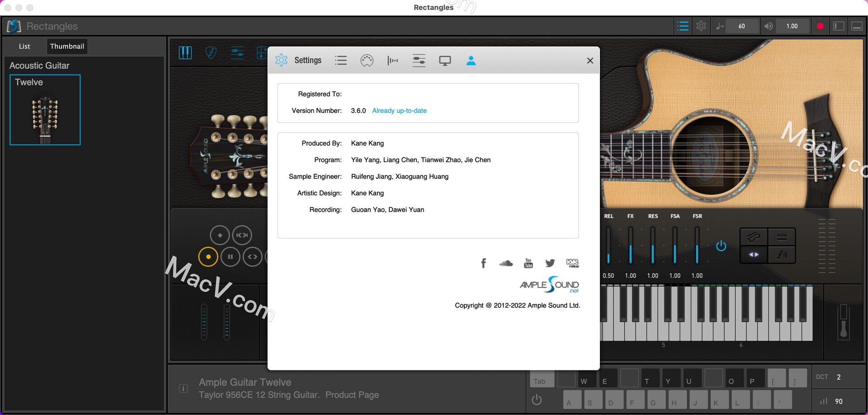This screenshot has height=415, width=868.
Task: Click the Ample Sound logo
Action: click(549, 284)
